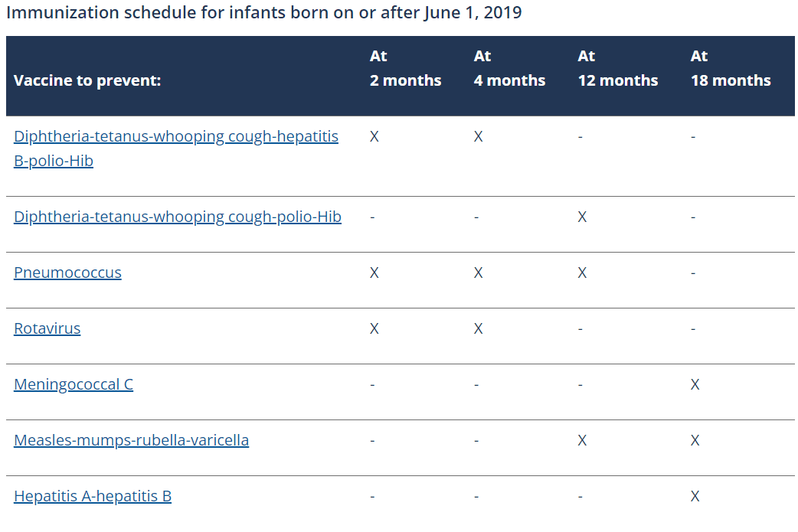The width and height of the screenshot is (798, 532).
Task: Click the immunization schedule heading text
Action: (x=264, y=13)
